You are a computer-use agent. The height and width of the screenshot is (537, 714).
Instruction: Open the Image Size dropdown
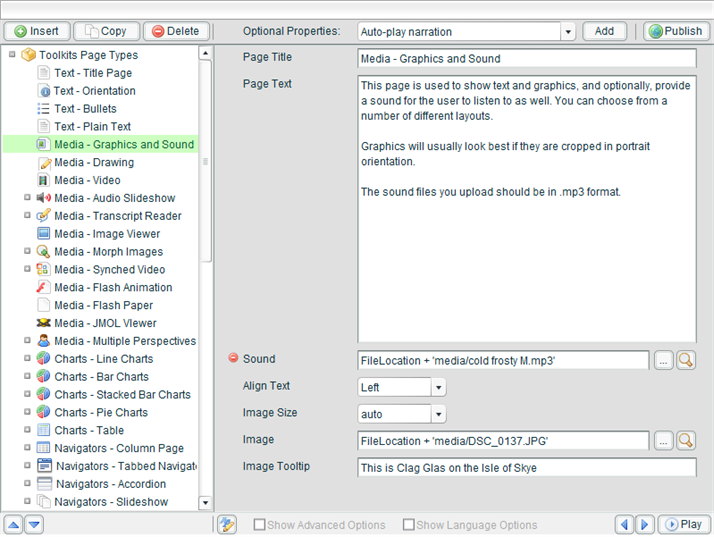(x=438, y=414)
